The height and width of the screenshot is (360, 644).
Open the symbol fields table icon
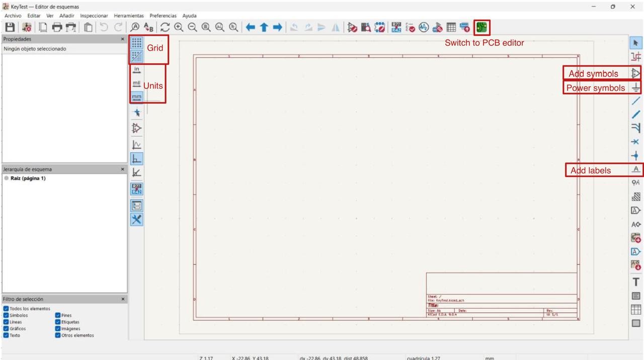(451, 27)
